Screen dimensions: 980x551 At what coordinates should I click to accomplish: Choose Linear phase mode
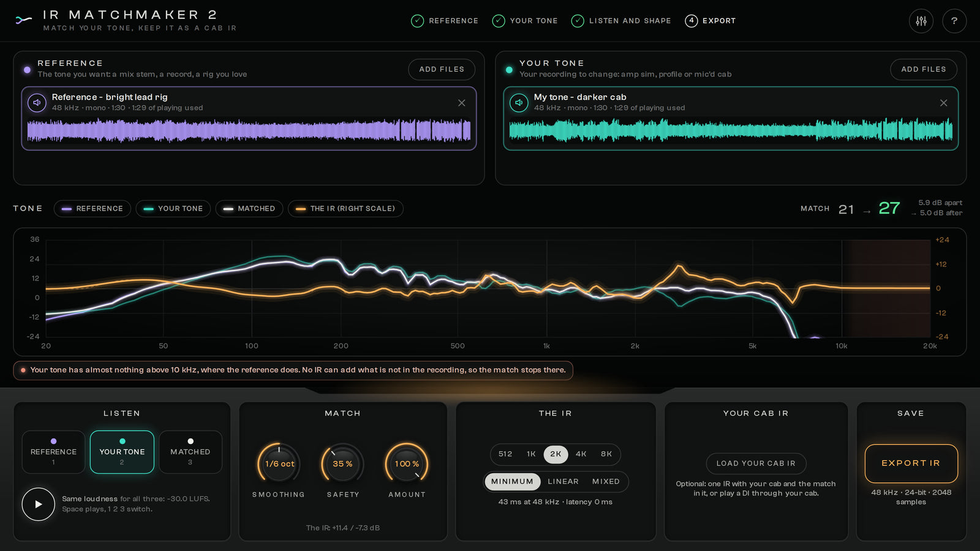pos(563,482)
